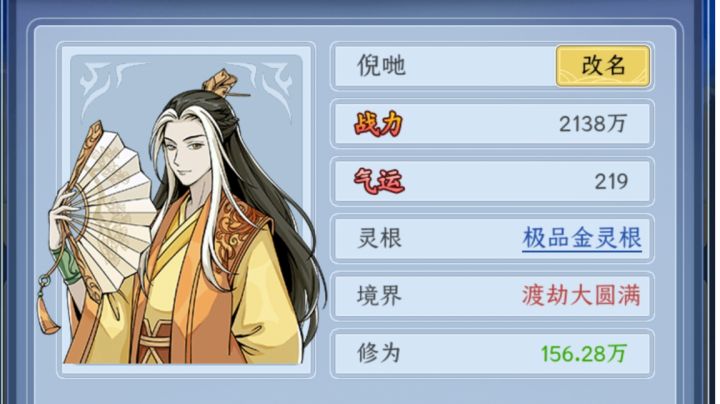
Task: Click the 改名 rename button
Action: [603, 66]
